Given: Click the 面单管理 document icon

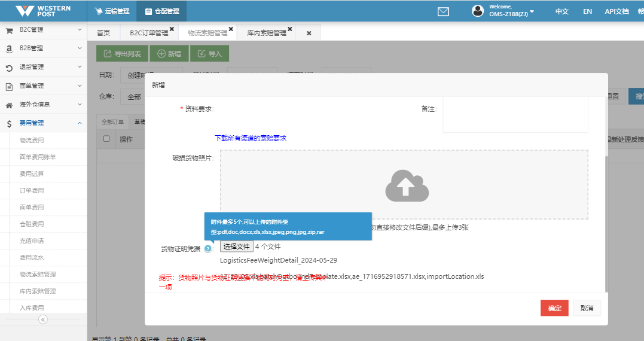Looking at the screenshot, I should (9, 86).
